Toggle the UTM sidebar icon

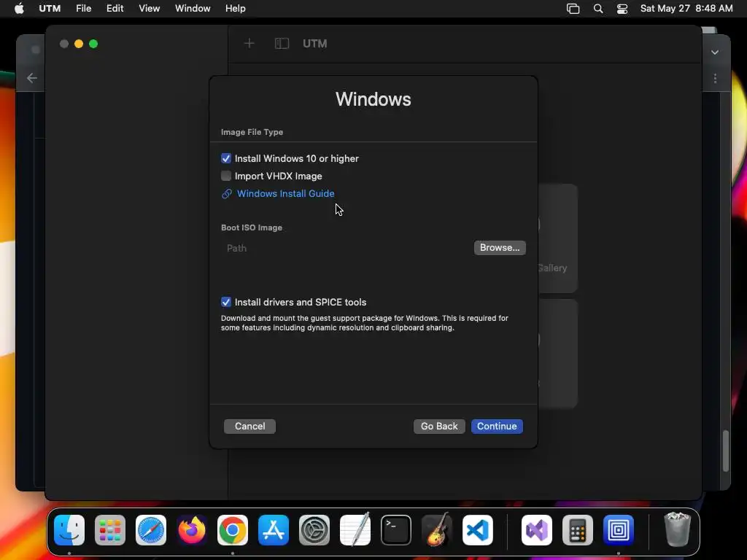point(282,44)
